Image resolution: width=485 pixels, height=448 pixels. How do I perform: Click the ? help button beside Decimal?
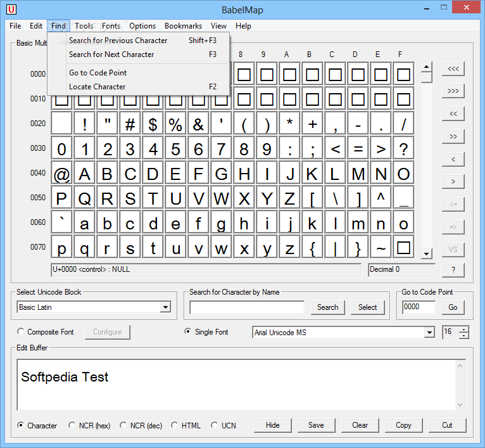(453, 270)
